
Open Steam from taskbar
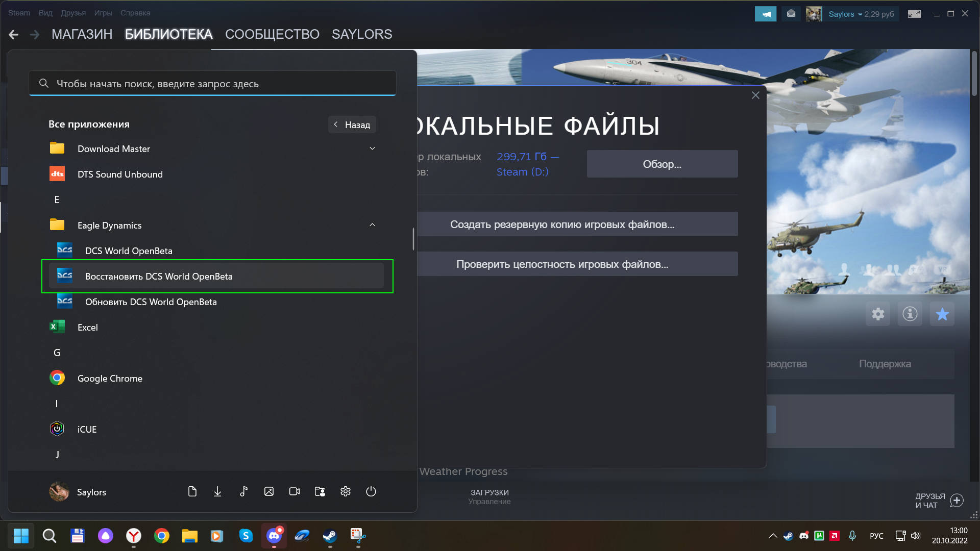(330, 536)
